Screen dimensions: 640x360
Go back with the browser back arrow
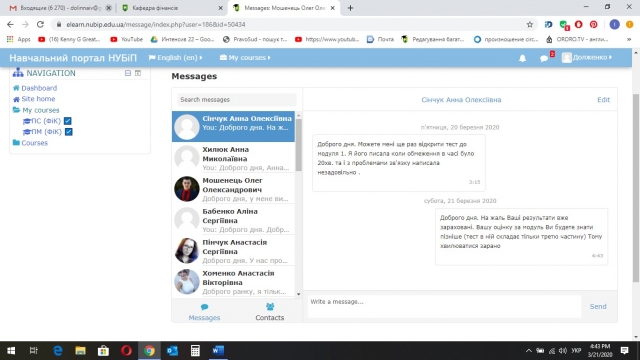point(10,24)
